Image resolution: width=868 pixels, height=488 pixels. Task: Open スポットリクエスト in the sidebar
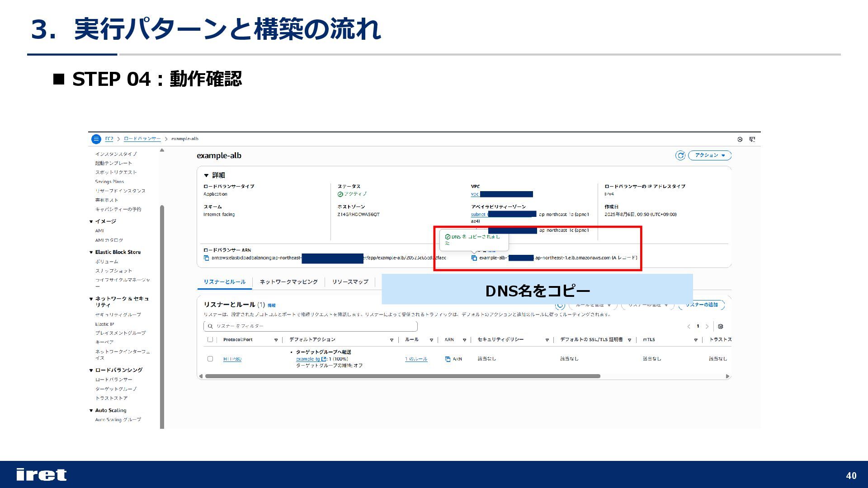click(x=116, y=172)
